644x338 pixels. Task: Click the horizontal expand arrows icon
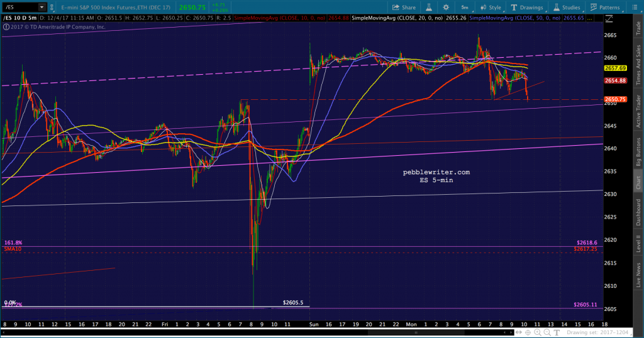click(519, 333)
